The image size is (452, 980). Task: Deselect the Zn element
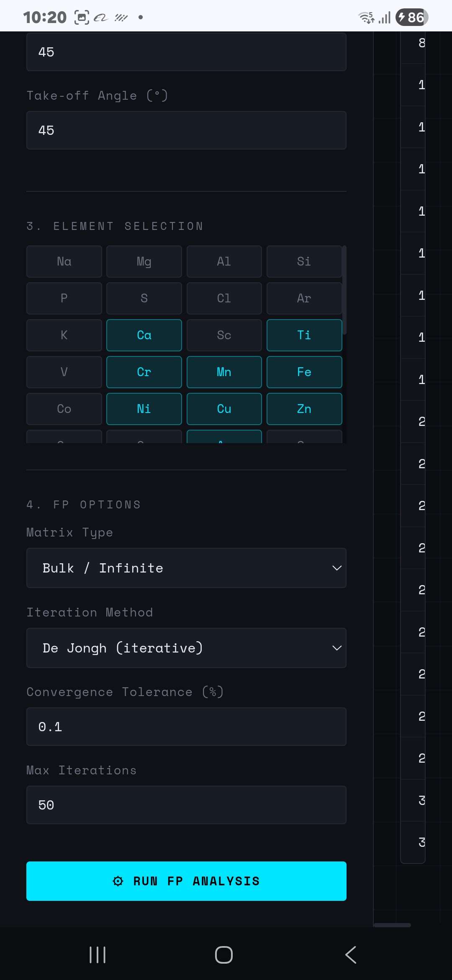pyautogui.click(x=304, y=409)
